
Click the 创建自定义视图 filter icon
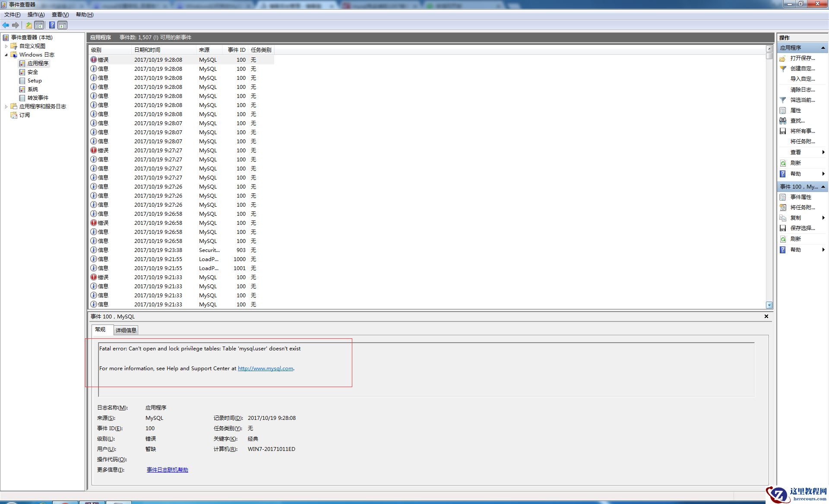click(783, 69)
